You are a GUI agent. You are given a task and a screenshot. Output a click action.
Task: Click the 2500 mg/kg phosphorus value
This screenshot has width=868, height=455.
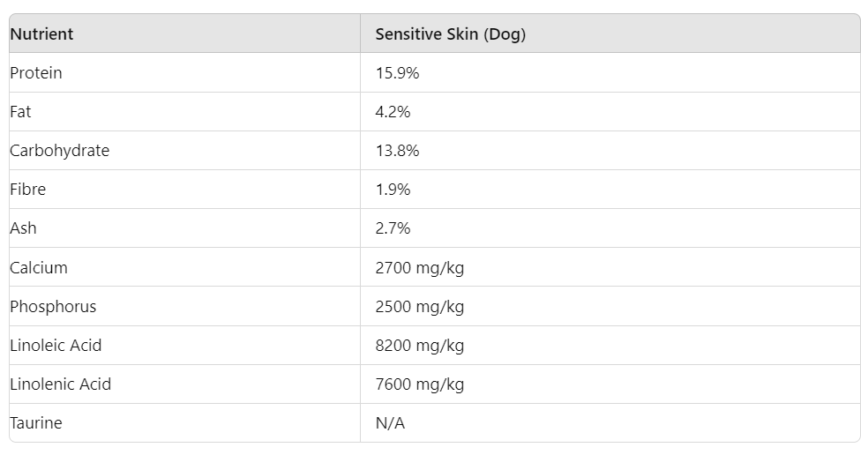pyautogui.click(x=420, y=307)
